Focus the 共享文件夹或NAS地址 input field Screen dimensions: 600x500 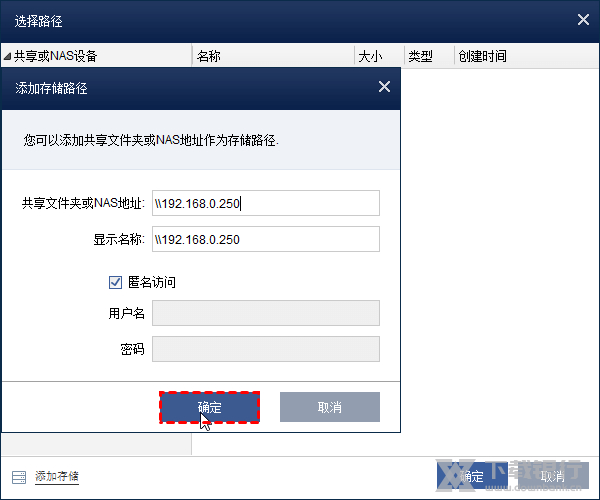pyautogui.click(x=265, y=203)
